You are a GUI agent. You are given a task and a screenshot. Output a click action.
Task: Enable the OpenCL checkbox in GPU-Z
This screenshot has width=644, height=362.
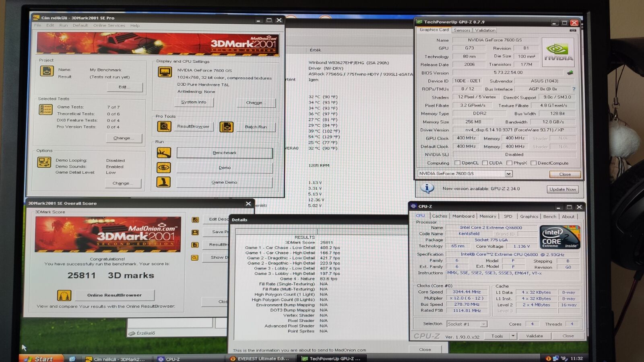(x=457, y=163)
